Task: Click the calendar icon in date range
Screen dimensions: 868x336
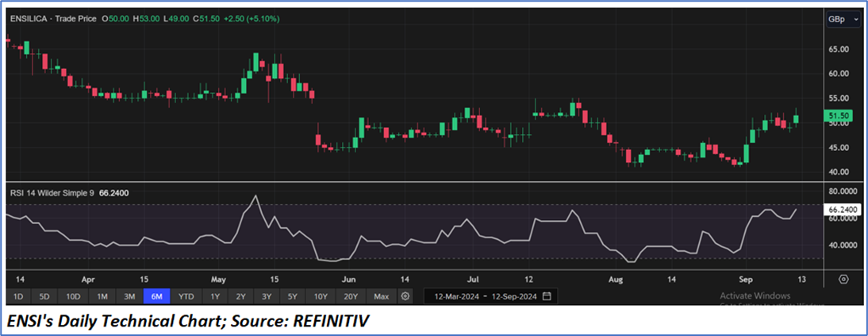Action: click(x=547, y=296)
